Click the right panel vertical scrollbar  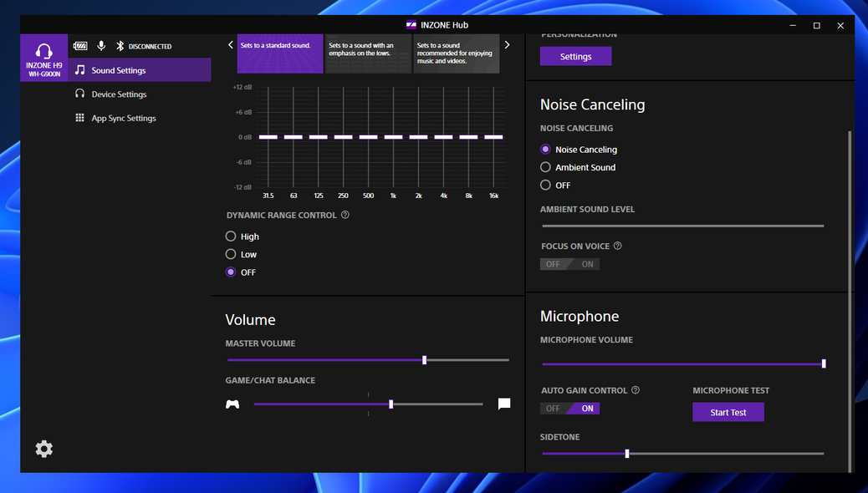[x=850, y=302]
